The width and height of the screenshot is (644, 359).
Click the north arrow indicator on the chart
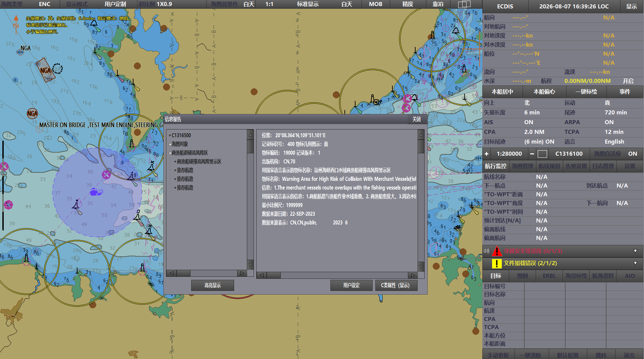click(x=16, y=25)
